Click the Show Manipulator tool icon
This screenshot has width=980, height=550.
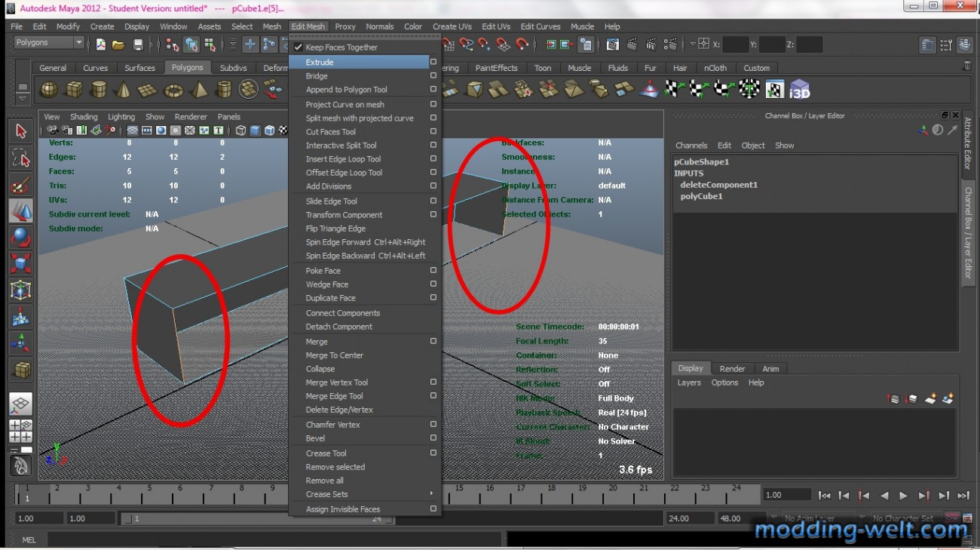click(x=21, y=343)
